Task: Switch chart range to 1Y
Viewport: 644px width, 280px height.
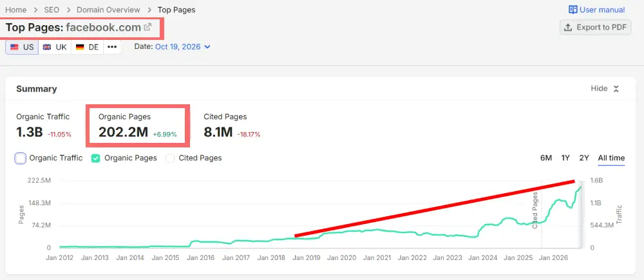Action: (x=565, y=158)
